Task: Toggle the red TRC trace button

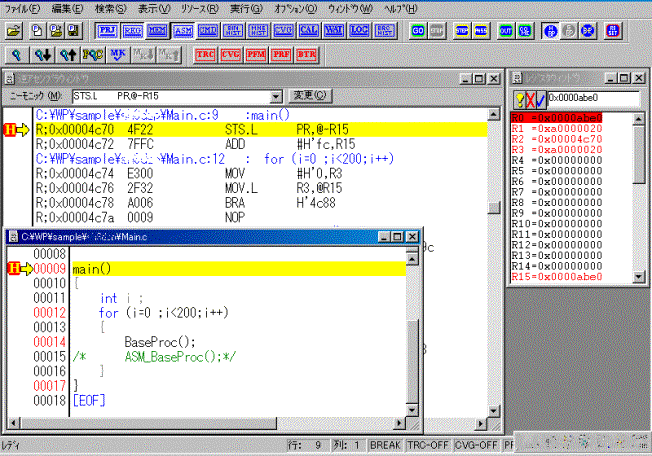Action: (205, 55)
